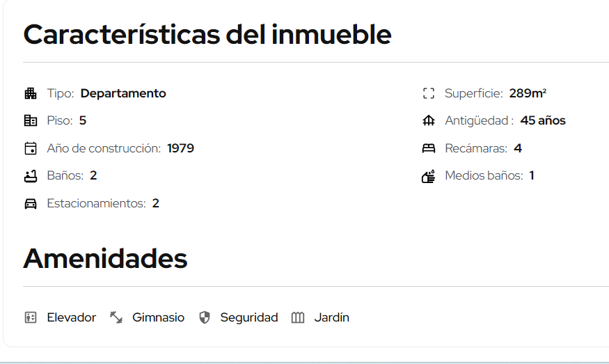Click the half-bath icon for Medios baños

coord(429,176)
